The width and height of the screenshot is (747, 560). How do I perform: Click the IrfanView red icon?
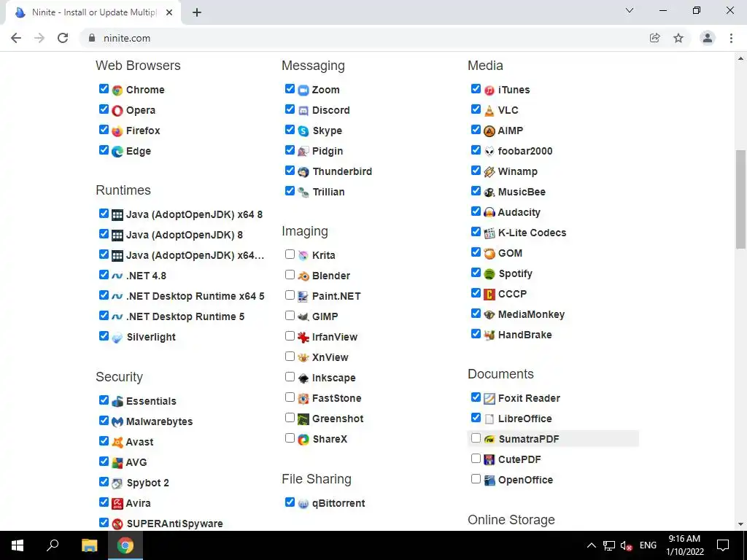point(303,337)
